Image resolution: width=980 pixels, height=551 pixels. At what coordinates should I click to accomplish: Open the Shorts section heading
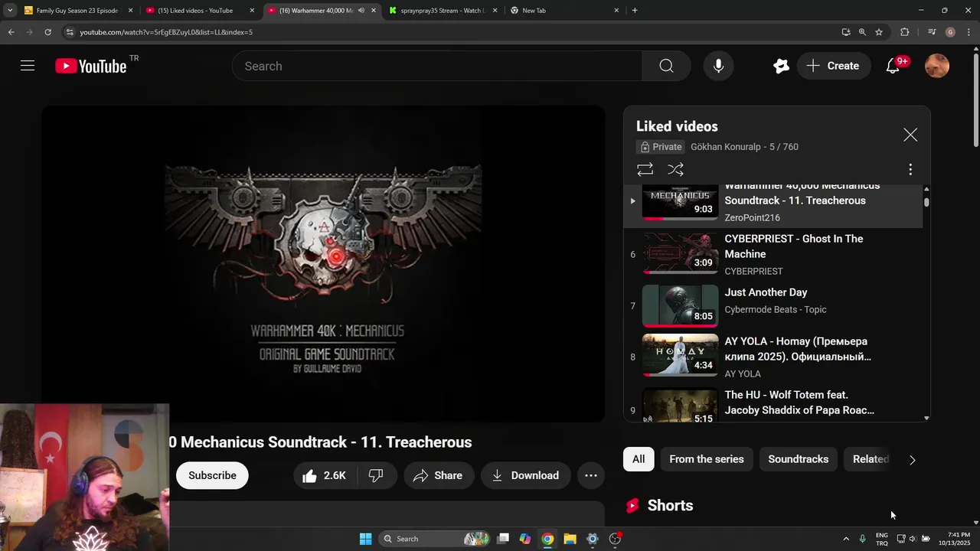(x=670, y=505)
